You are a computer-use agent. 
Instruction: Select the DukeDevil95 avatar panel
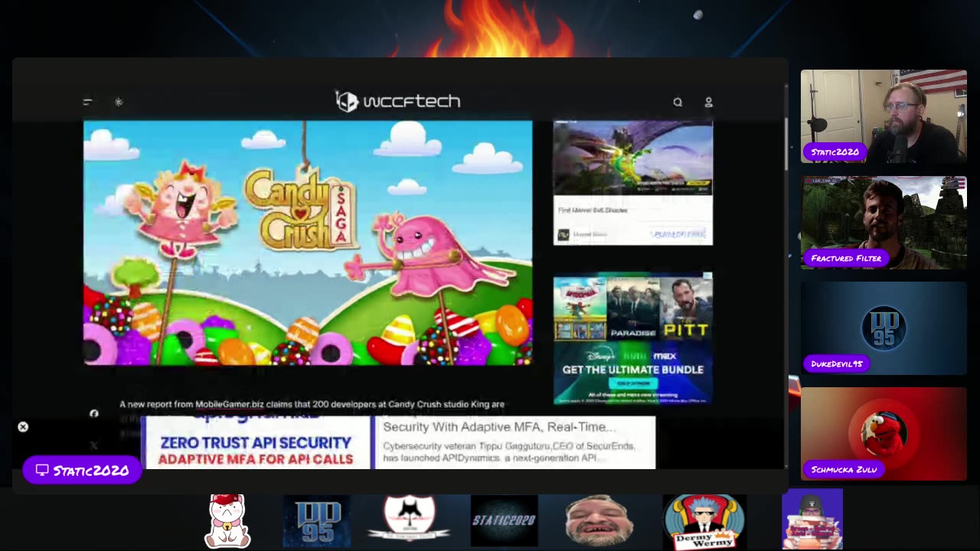tap(884, 328)
